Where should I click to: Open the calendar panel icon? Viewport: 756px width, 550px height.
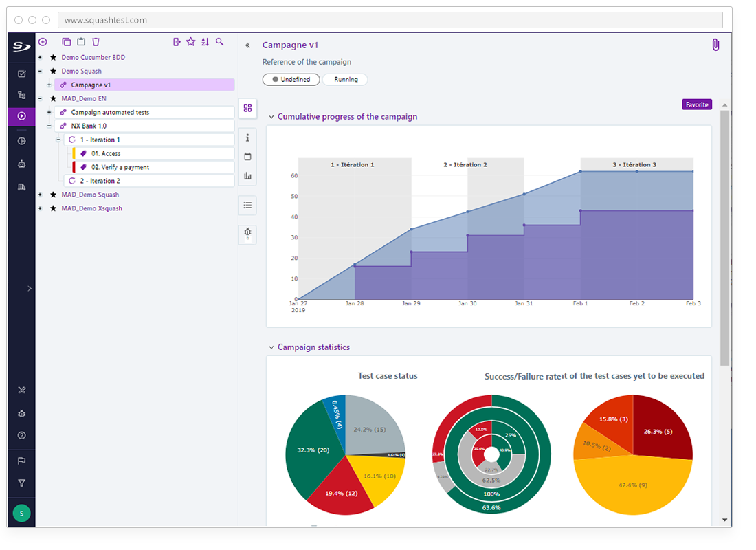tap(247, 157)
